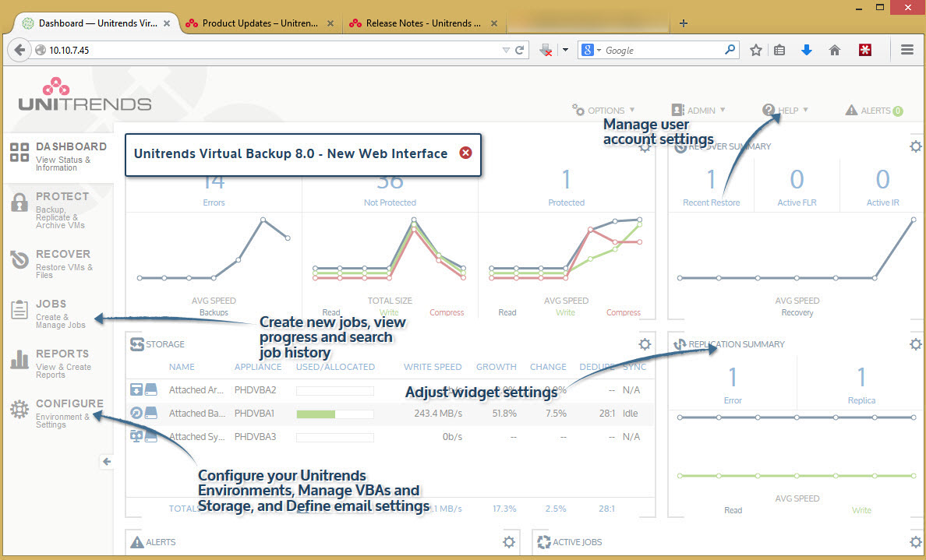Open the address bar history dropdown arrow
Viewport: 926px width, 560px height.
(x=506, y=50)
